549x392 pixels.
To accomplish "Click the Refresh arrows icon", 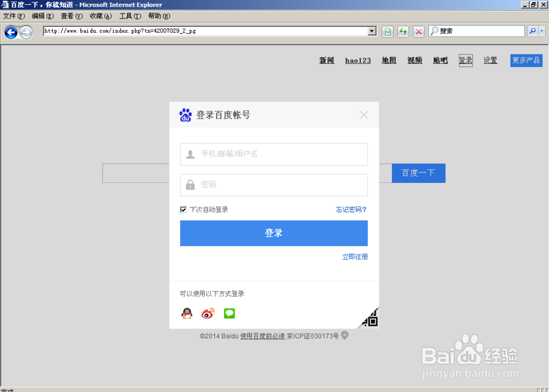I will (403, 31).
